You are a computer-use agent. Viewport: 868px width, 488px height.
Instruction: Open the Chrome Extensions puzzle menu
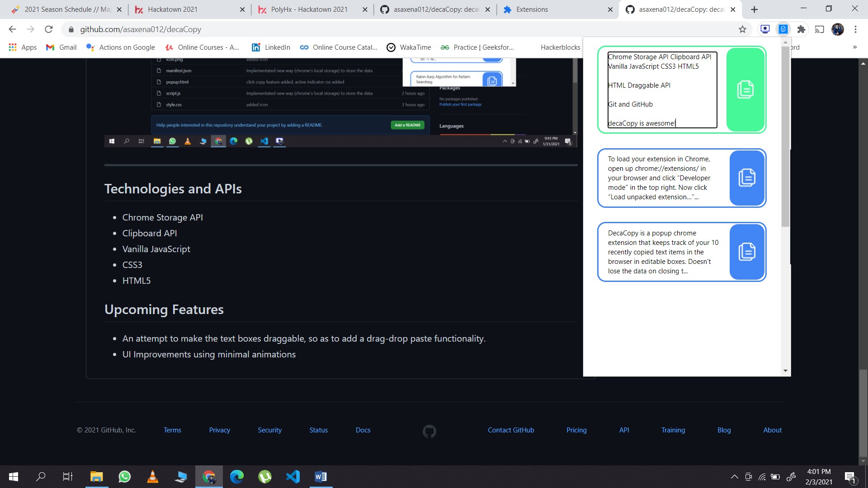click(x=801, y=29)
